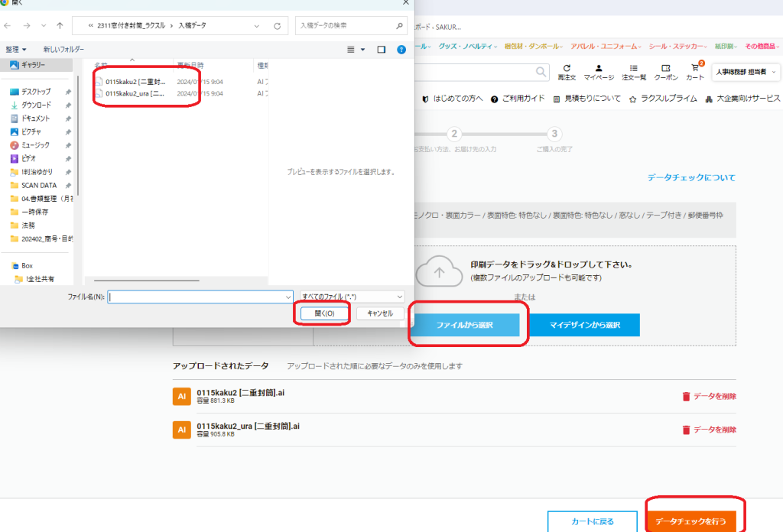Expand the 人事総務部 担当者 account dropdown
The image size is (783, 532).
pyautogui.click(x=746, y=72)
